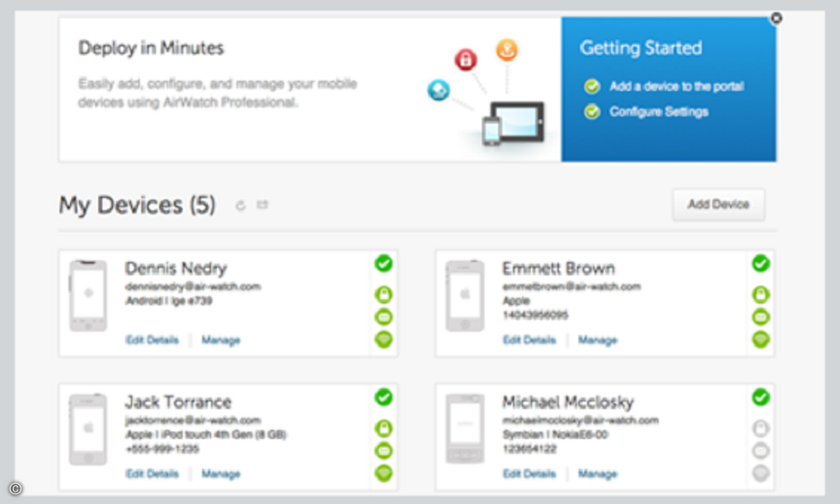
Task: Click Michael Mcclosky's greyed lock icon
Action: (761, 428)
